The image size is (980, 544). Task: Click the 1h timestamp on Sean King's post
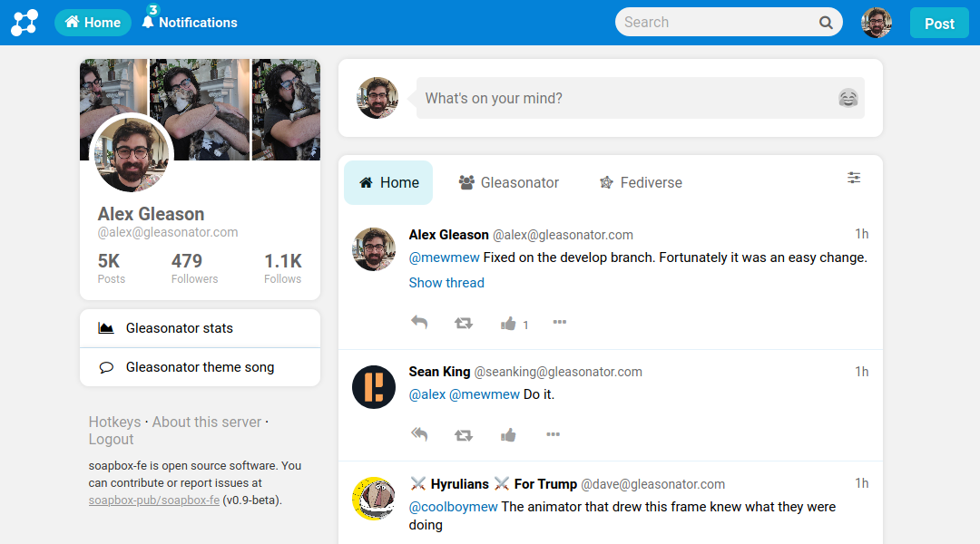(862, 372)
